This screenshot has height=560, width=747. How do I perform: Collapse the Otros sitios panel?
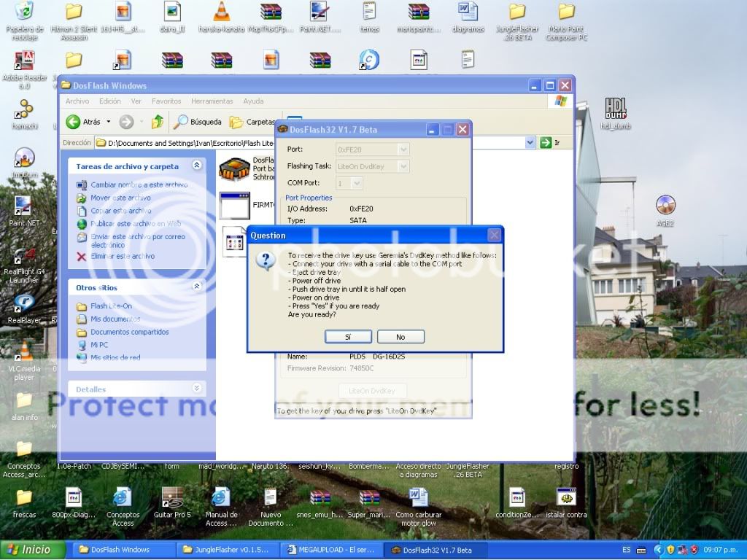(x=196, y=287)
